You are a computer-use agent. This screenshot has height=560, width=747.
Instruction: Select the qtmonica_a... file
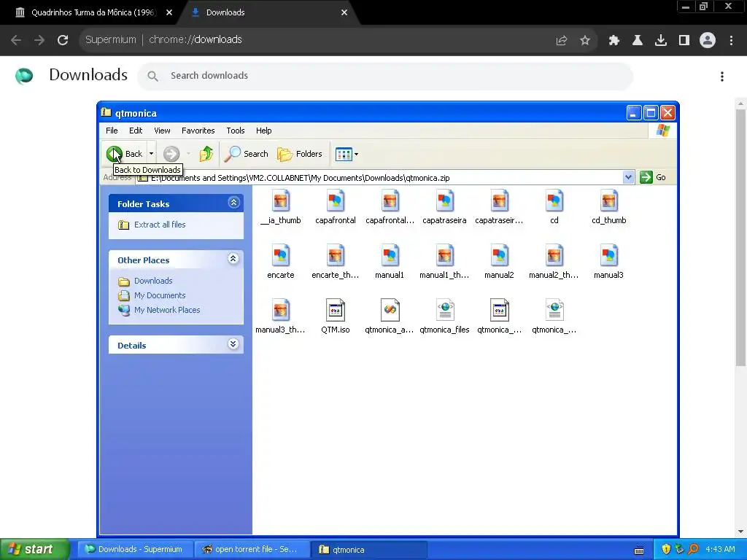tap(390, 316)
